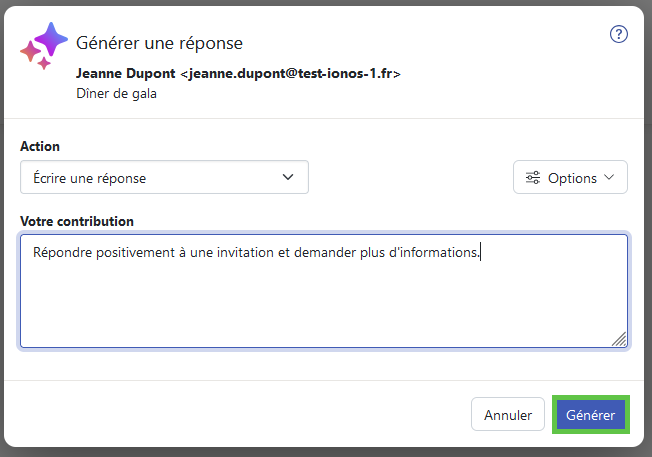The height and width of the screenshot is (457, 652).
Task: Click the Dîner de gala subject line
Action: 116,94
